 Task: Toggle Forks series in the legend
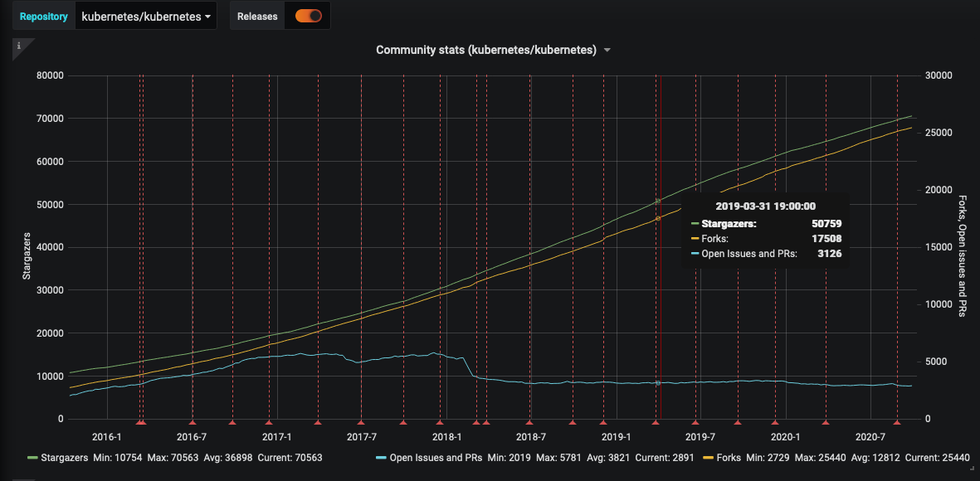tap(729, 457)
